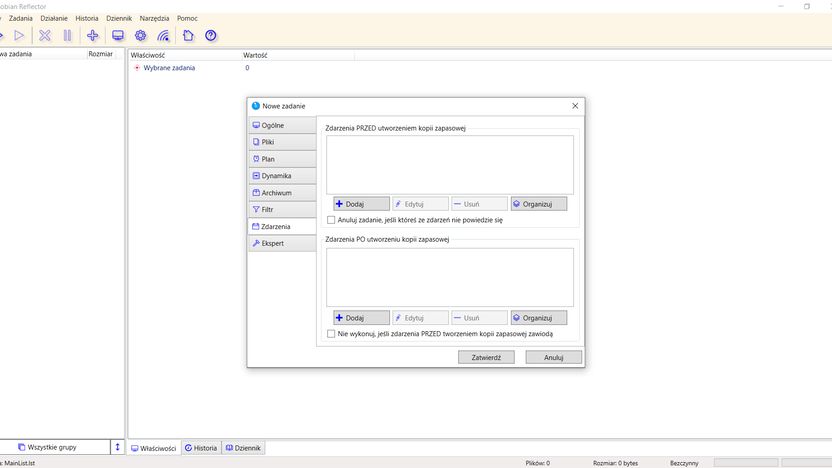The height and width of the screenshot is (468, 832).
Task: Open the Dziennik bottom tab
Action: coord(244,448)
